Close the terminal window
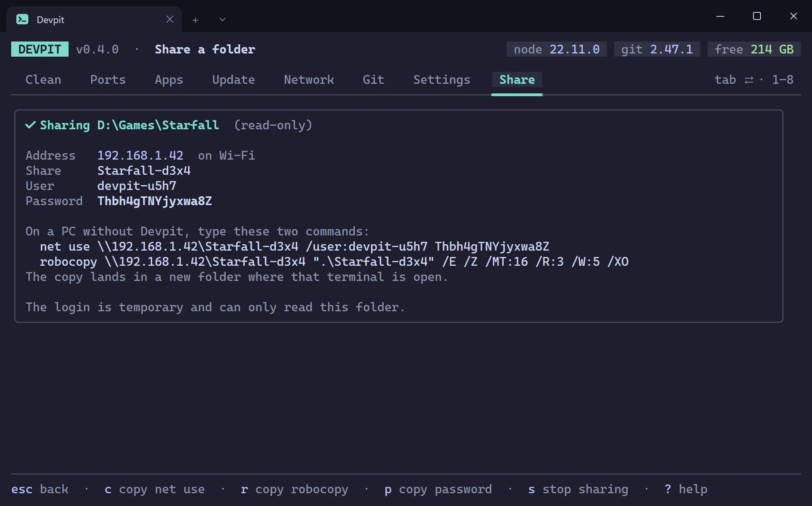 click(794, 16)
